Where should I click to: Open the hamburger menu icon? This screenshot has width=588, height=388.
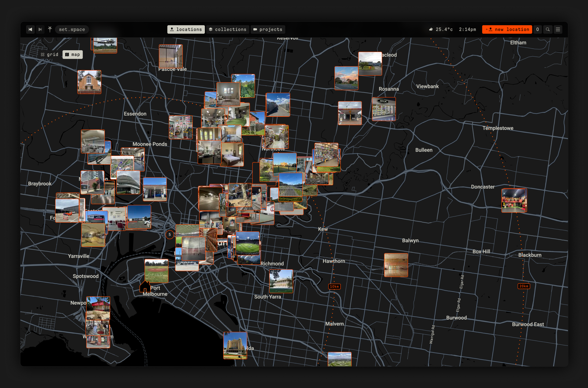pyautogui.click(x=558, y=29)
